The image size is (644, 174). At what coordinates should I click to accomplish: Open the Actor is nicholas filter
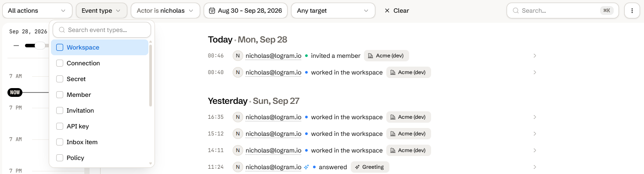165,11
